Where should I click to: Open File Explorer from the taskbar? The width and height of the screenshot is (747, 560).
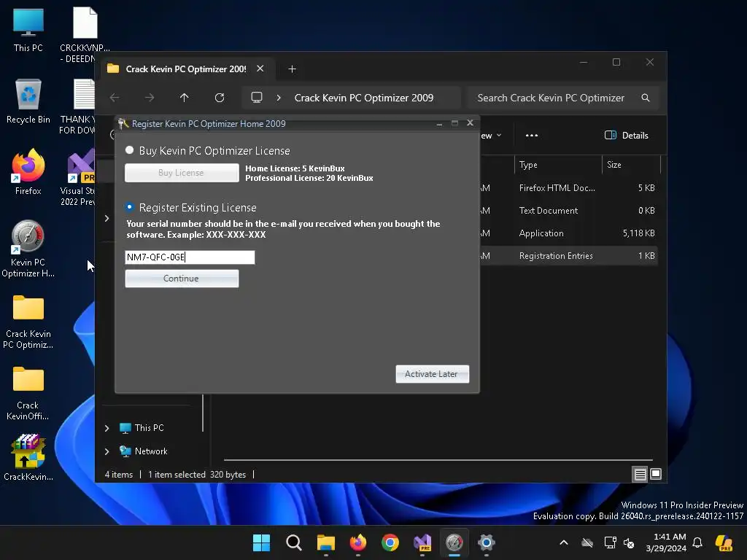326,542
